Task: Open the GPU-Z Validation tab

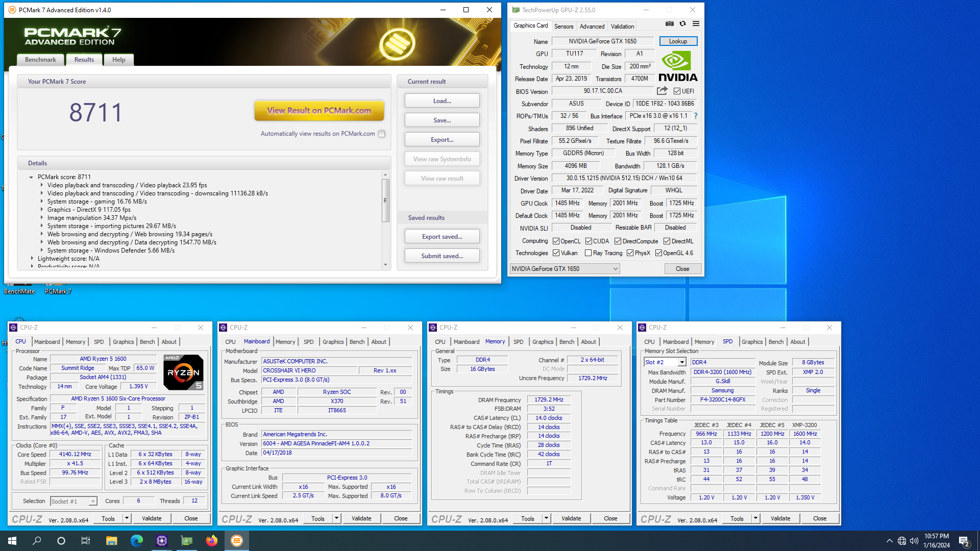Action: point(622,27)
